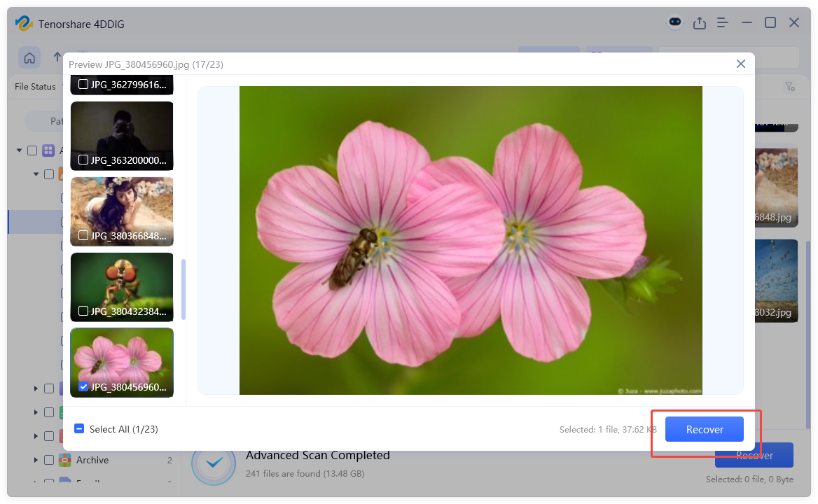The image size is (818, 504).
Task: Click the share/export icon in title bar
Action: pyautogui.click(x=700, y=23)
